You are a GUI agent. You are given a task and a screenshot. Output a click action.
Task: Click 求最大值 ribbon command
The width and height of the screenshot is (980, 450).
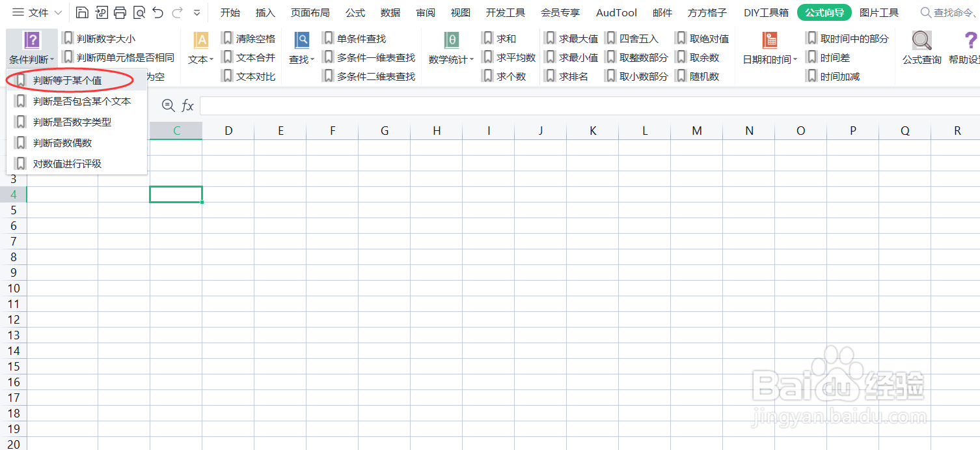pyautogui.click(x=571, y=39)
